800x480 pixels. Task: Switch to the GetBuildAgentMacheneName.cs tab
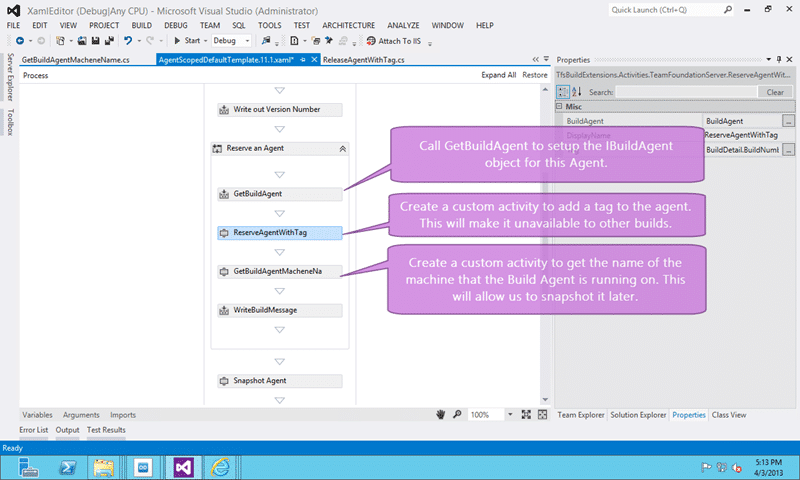click(x=76, y=60)
